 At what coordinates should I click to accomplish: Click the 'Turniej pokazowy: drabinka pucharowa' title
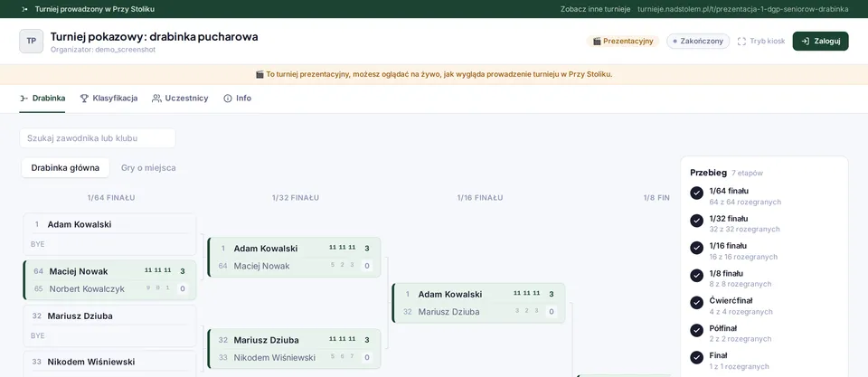[x=154, y=36]
